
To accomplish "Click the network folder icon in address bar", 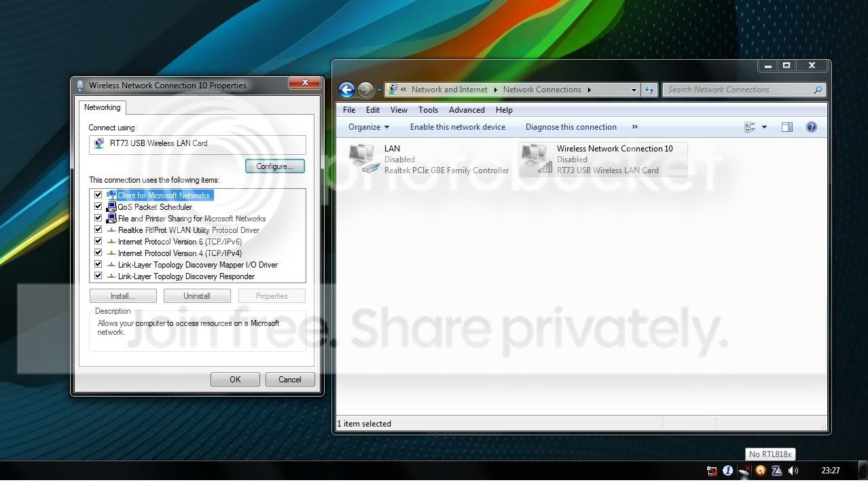I will click(x=392, y=90).
